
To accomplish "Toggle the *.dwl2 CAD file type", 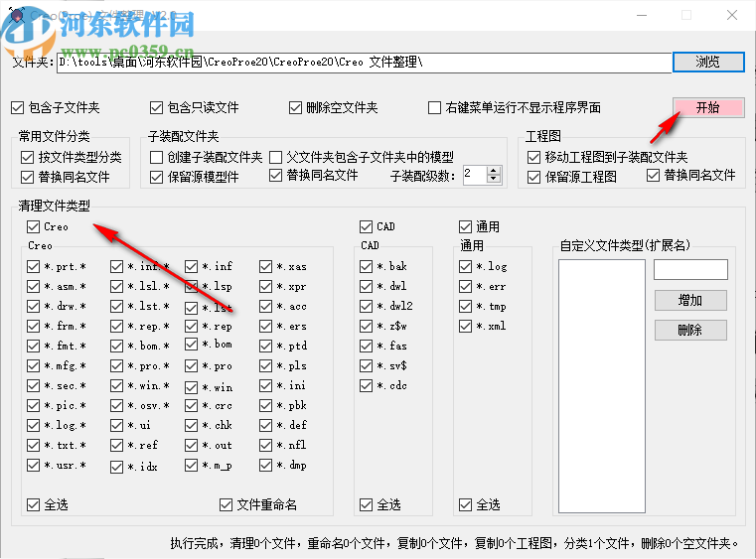I will [366, 306].
